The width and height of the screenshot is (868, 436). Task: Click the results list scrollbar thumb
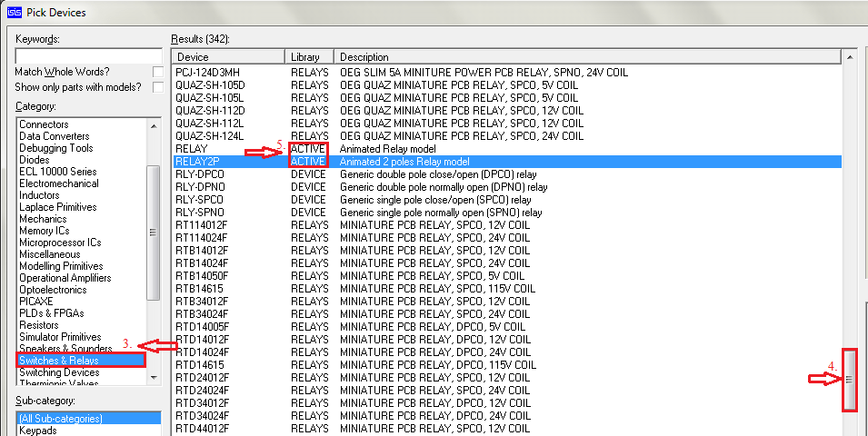[850, 380]
